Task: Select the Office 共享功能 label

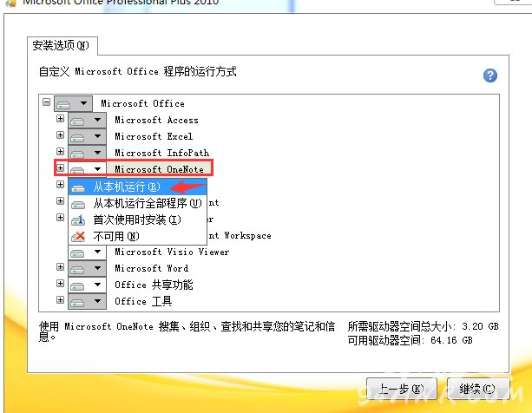Action: pyautogui.click(x=154, y=285)
